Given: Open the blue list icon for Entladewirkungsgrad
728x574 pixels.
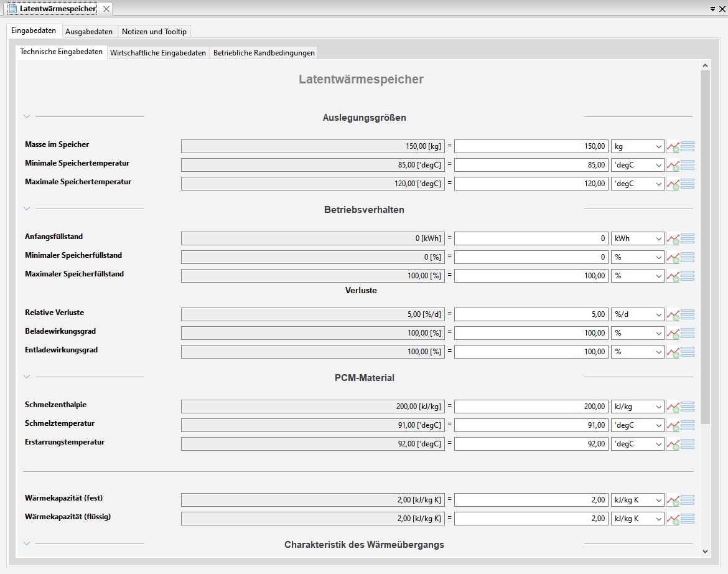Looking at the screenshot, I should (688, 352).
